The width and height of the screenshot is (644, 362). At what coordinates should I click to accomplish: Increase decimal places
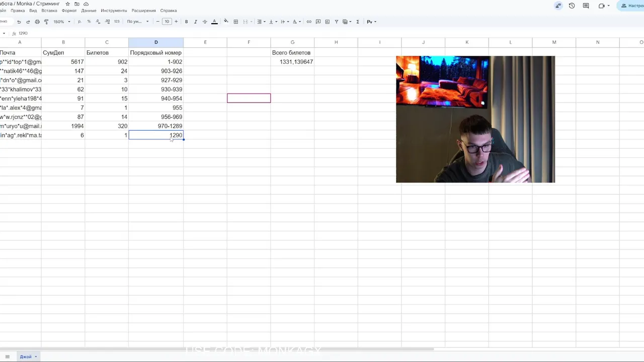coord(107,22)
